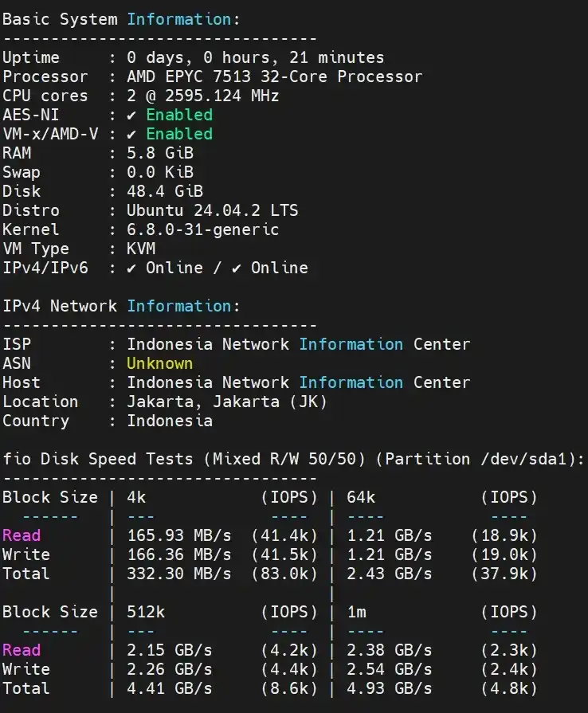Image resolution: width=588 pixels, height=713 pixels.
Task: Click the 64k total speed '2.43 GB/s'
Action: 390,574
